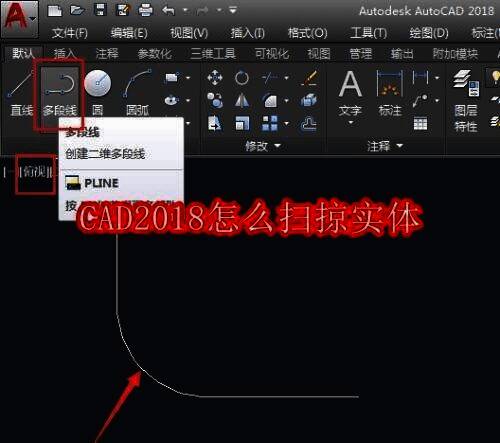The width and height of the screenshot is (500, 443).
Task: Open the 绘图(D) menu
Action: tap(429, 33)
